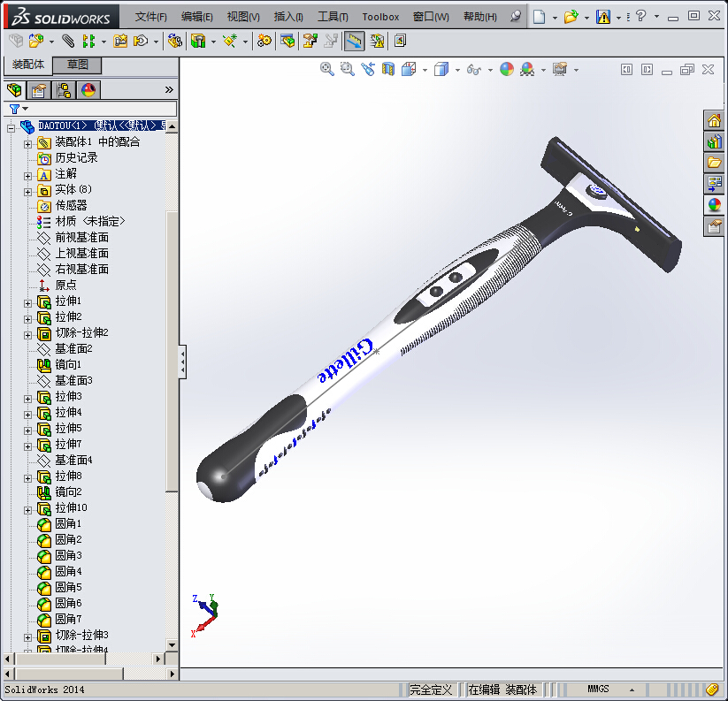Image resolution: width=728 pixels, height=701 pixels.
Task: Click the tree scroll down arrow
Action: click(x=172, y=644)
